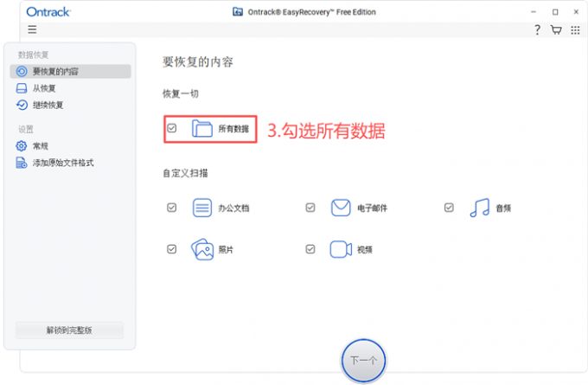Toggle the 所有数据 checkbox
Viewport: 588px width, 385px height.
tap(172, 128)
